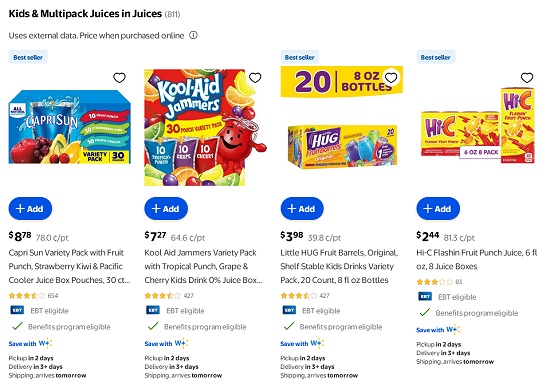Add Hi-C Fruit Punch to cart
Image resolution: width=550 pixels, height=385 pixels.
[x=438, y=209]
